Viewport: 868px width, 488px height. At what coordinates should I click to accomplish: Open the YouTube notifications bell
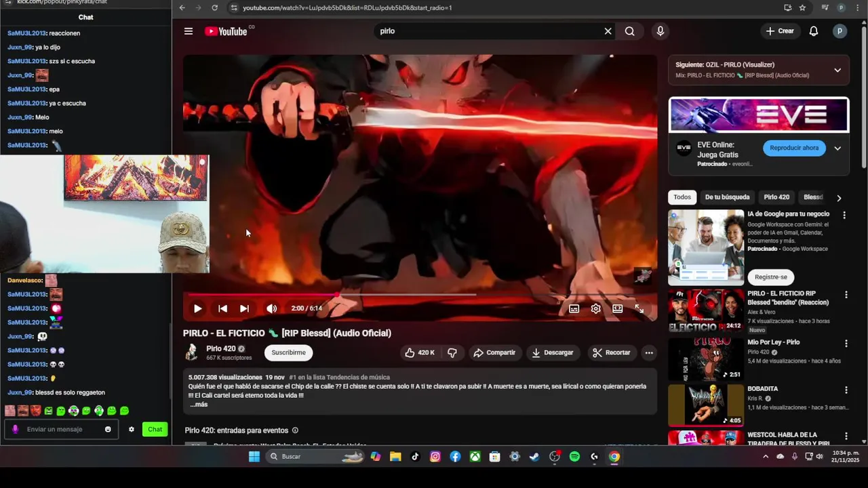pos(814,31)
